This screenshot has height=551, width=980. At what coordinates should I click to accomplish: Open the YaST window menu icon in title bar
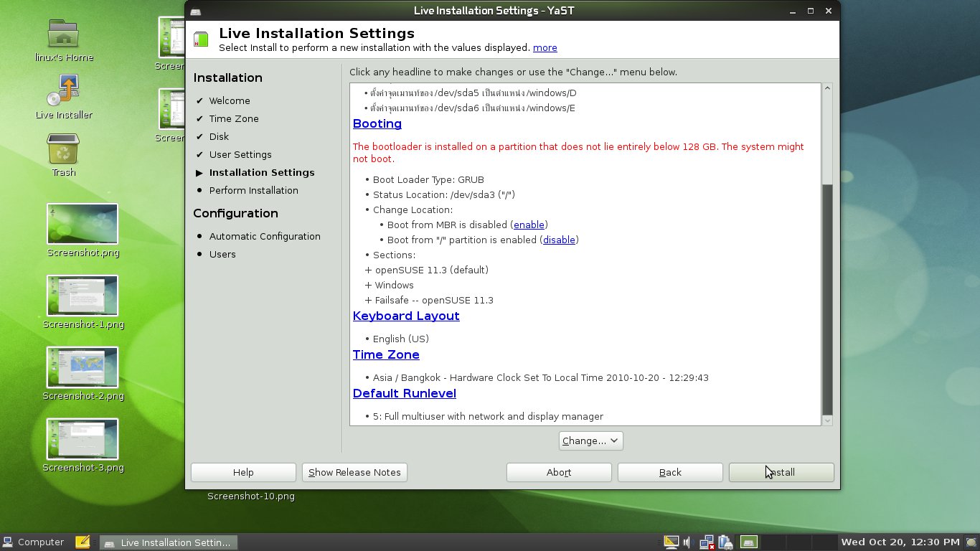pos(195,11)
